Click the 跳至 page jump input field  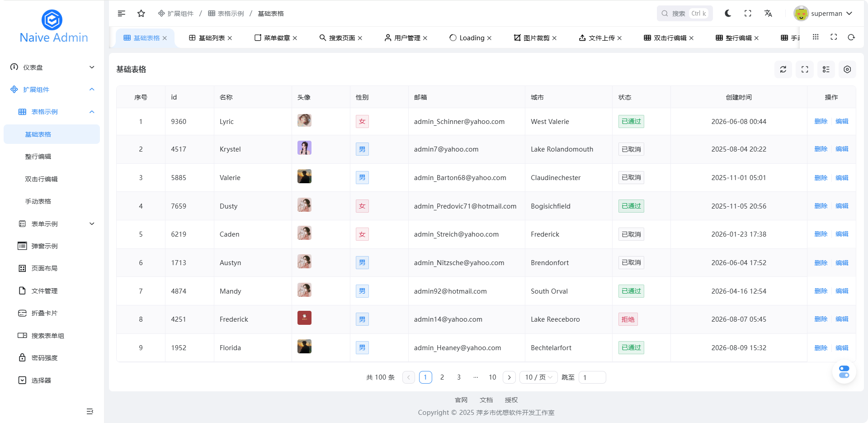592,377
